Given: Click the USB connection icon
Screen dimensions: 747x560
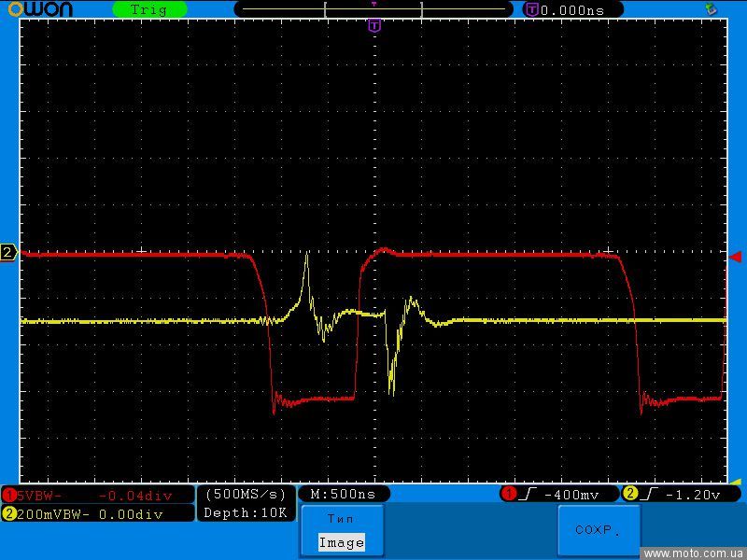Looking at the screenshot, I should click(712, 8).
